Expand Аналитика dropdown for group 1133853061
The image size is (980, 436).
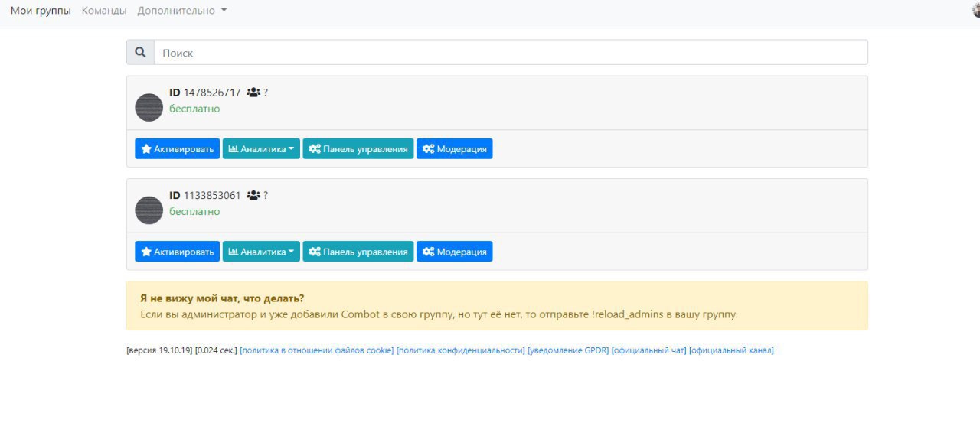tap(261, 252)
